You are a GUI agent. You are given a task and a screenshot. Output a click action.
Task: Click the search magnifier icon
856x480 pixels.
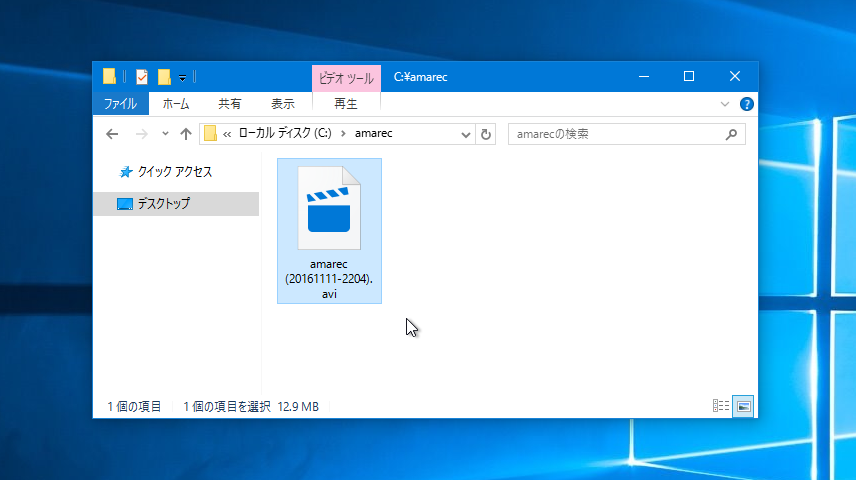pyautogui.click(x=731, y=134)
